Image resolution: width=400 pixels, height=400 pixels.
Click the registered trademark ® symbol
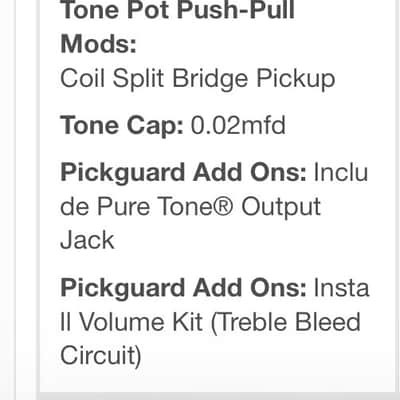point(224,206)
